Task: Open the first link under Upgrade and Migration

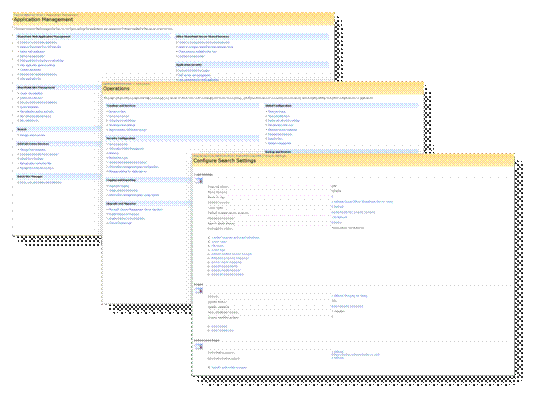Action: [136, 209]
